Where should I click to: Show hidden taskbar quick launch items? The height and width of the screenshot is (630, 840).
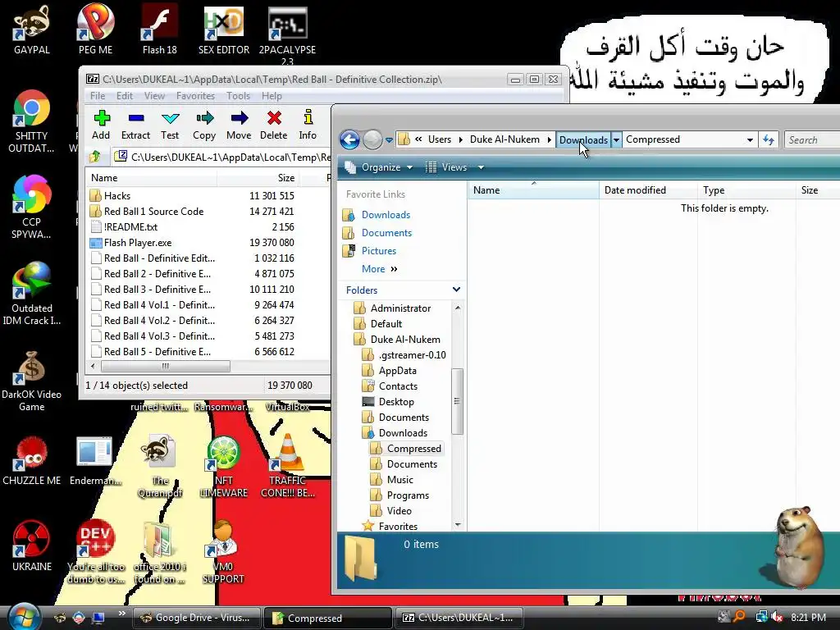click(x=121, y=614)
